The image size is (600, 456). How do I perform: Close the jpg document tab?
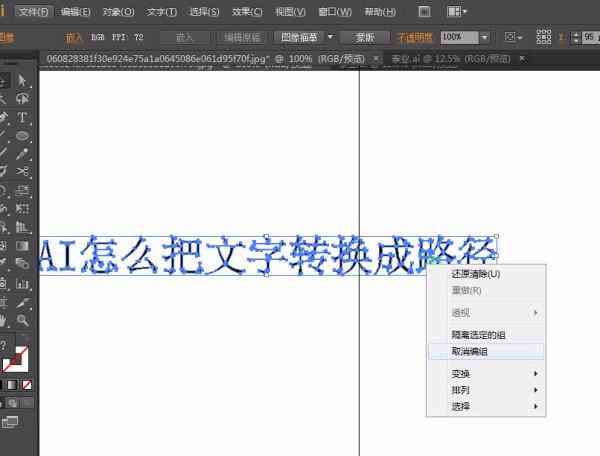pyautogui.click(x=376, y=59)
